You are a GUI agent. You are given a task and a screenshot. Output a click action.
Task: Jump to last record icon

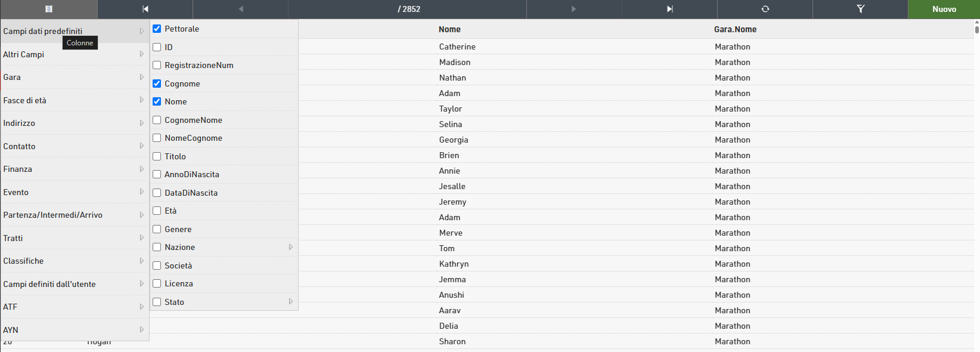669,9
